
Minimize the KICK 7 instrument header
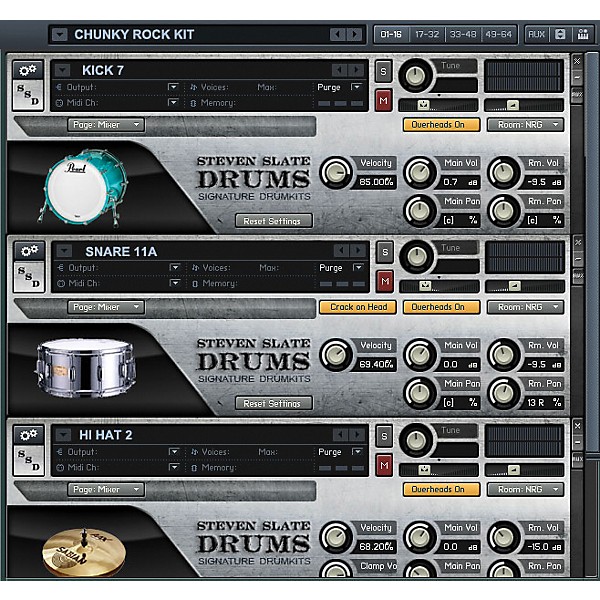pos(577,78)
